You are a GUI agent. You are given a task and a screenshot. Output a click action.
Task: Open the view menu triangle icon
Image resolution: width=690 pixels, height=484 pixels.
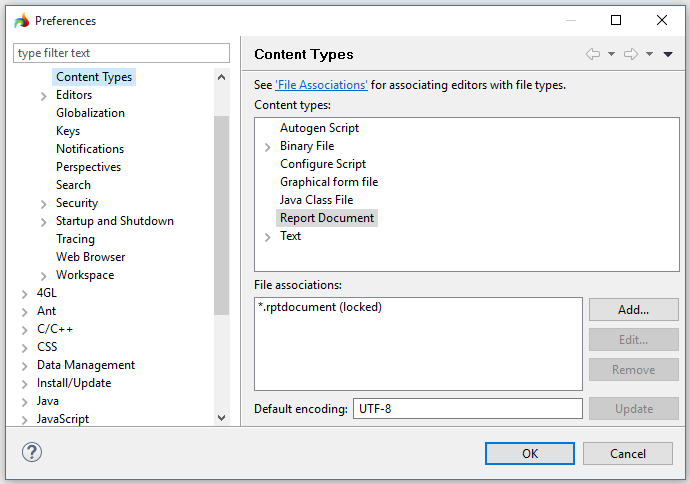click(x=668, y=55)
